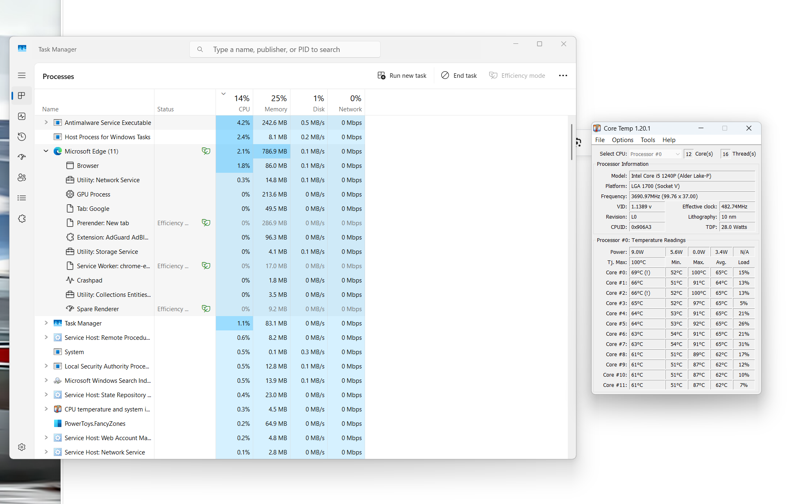Click the GPU Process chip icon

click(x=70, y=194)
